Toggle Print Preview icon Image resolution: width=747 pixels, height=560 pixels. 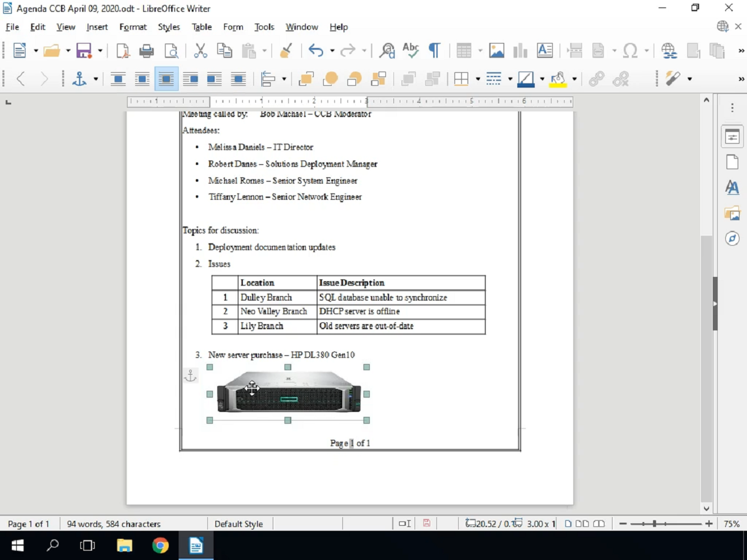click(x=171, y=50)
